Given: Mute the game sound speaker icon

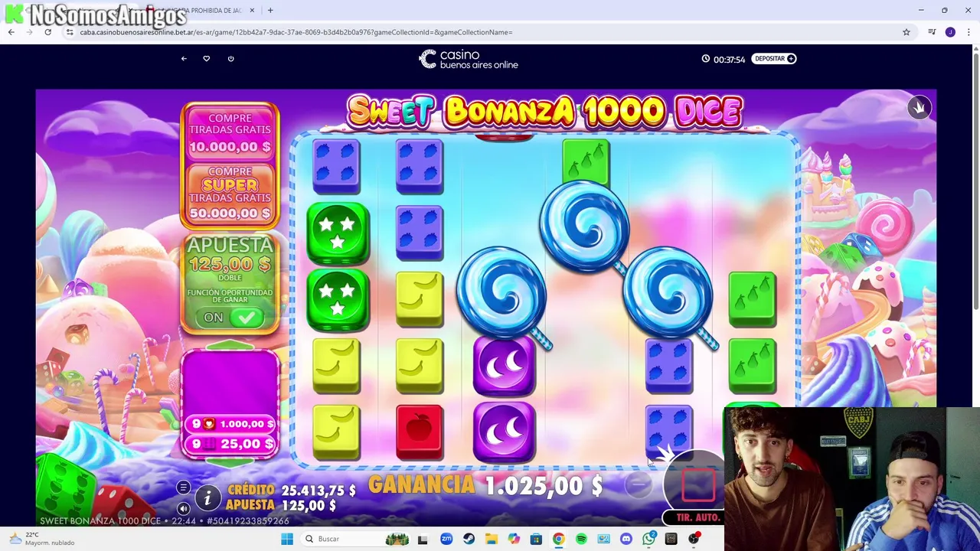Looking at the screenshot, I should pos(183,508).
